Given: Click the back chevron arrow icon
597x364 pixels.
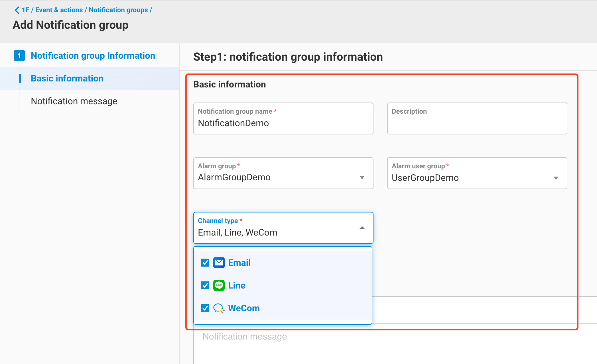Looking at the screenshot, I should (17, 10).
